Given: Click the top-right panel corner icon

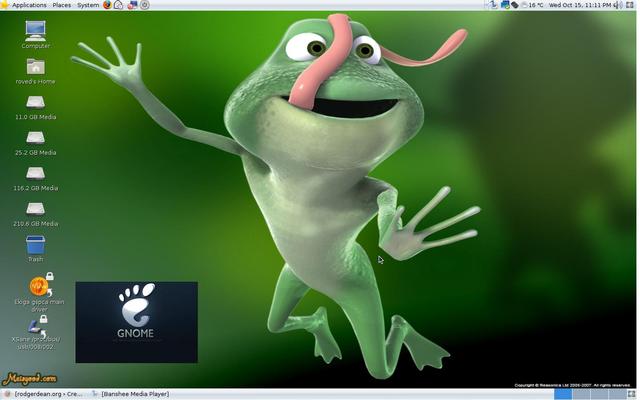Looking at the screenshot, I should point(630,5).
